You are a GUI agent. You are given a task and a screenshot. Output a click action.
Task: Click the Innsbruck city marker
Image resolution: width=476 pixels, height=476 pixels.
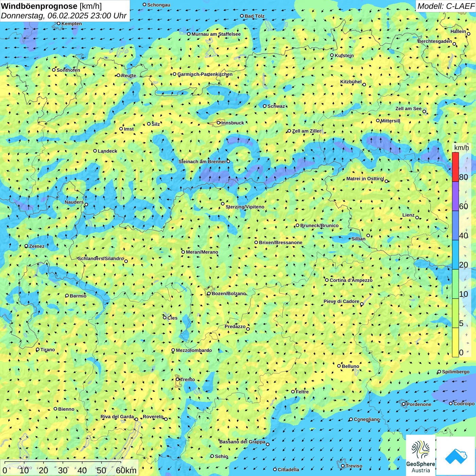coord(219,123)
